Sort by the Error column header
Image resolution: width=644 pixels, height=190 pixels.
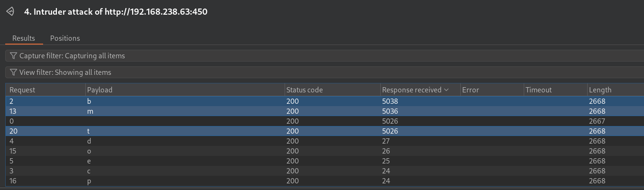tap(492, 90)
